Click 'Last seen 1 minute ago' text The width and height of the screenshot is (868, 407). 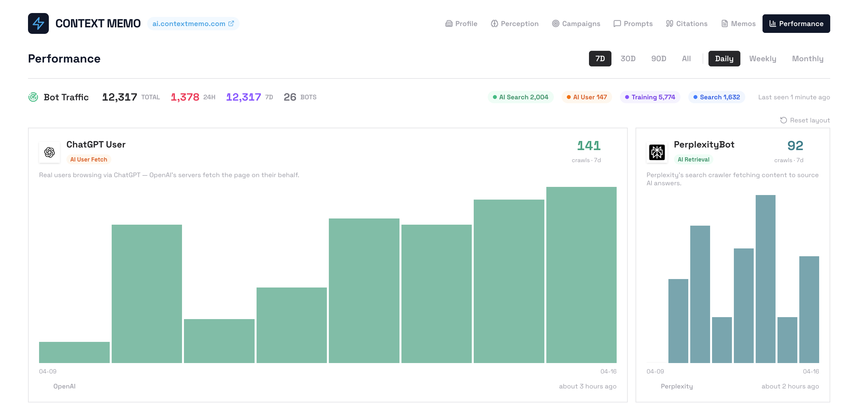(794, 97)
